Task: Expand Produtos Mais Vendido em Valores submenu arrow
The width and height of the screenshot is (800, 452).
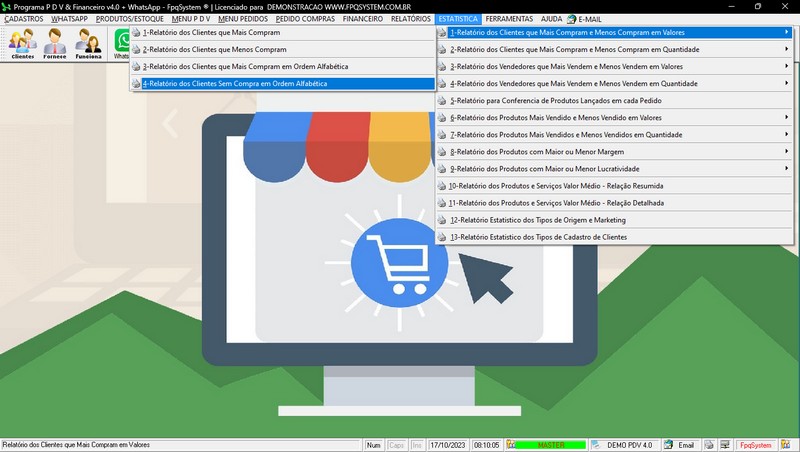Action: (x=787, y=117)
